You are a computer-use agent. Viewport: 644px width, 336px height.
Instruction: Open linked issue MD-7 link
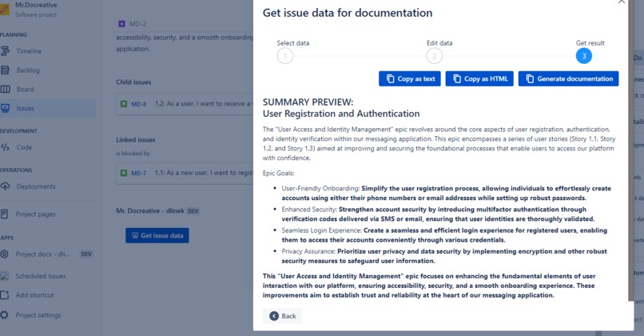pos(139,173)
